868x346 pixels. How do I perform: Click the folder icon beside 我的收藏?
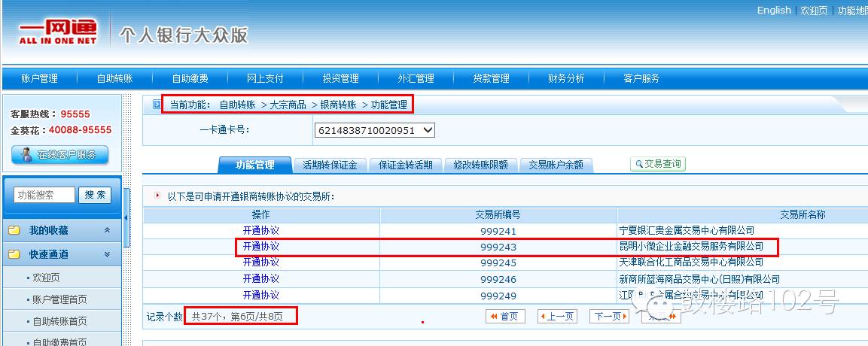pyautogui.click(x=14, y=230)
